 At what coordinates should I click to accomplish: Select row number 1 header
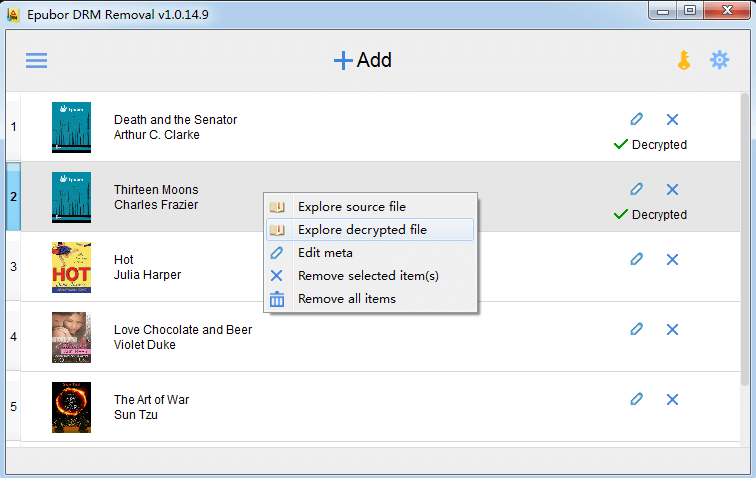[x=14, y=127]
